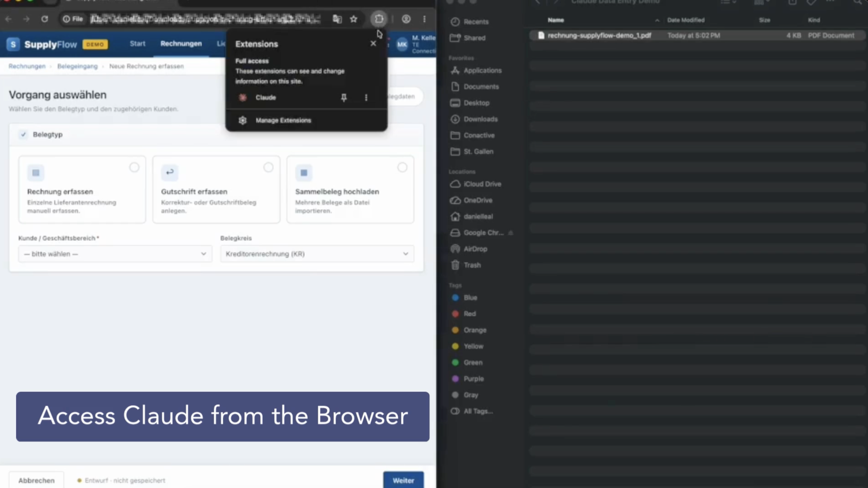Select the Rechnung erfassen radio option
Screen dimensions: 868x488
tap(134, 167)
